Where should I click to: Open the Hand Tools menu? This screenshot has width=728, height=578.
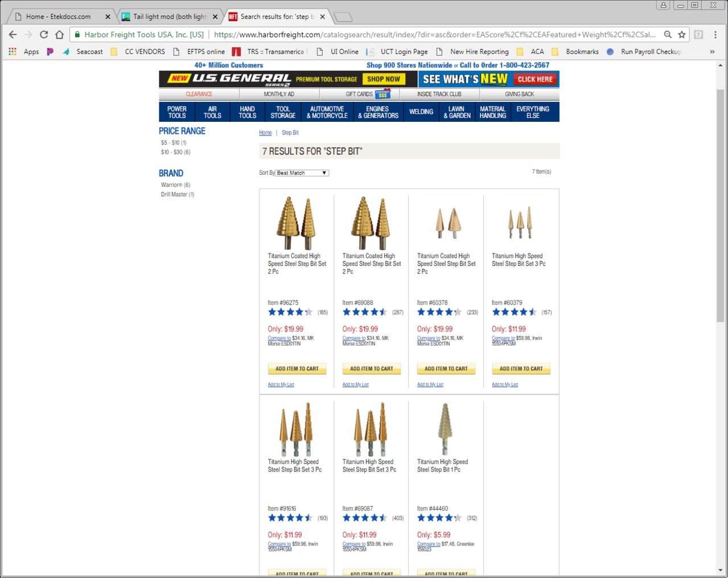248,112
